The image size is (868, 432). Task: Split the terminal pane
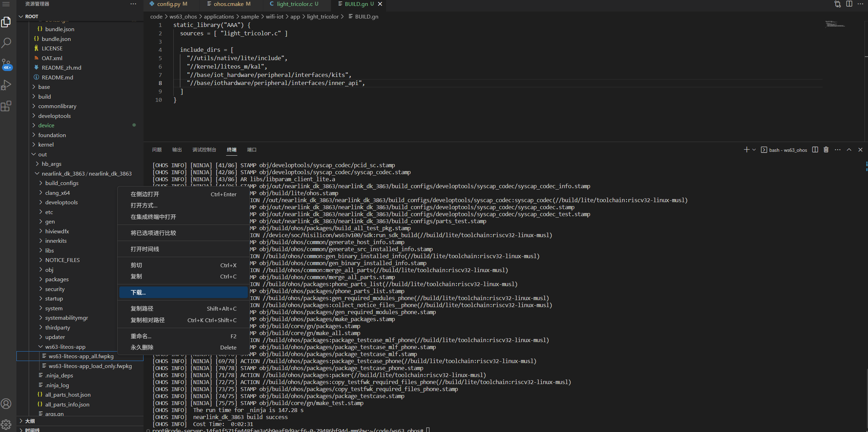[x=814, y=149]
